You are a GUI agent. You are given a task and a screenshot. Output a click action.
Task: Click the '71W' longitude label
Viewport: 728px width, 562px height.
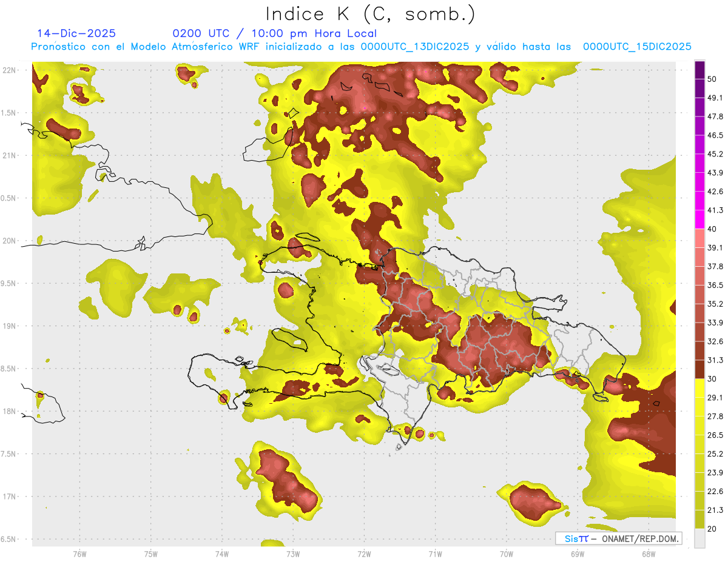[x=435, y=554]
